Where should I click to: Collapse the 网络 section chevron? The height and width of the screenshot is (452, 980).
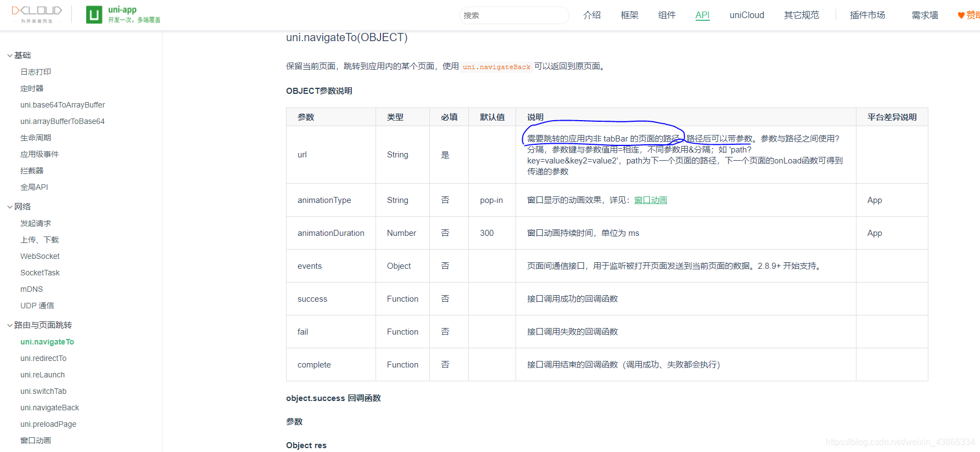pyautogui.click(x=10, y=207)
